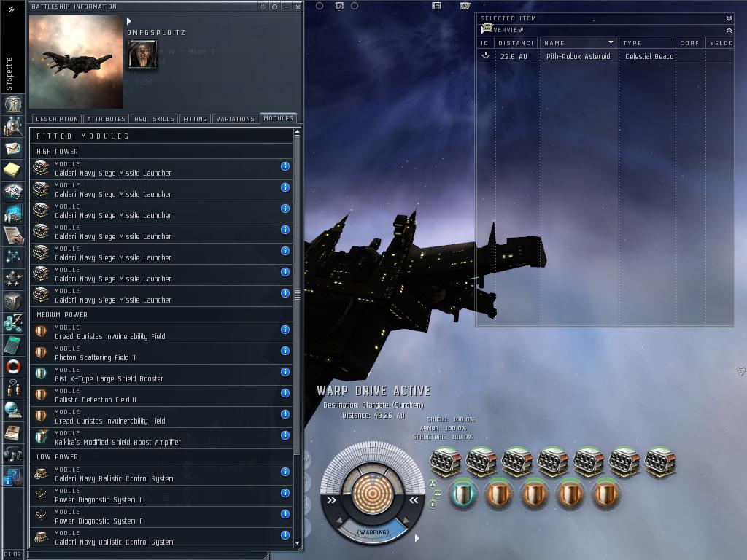
Task: Toggle the middle small round HUD button beside modules
Action: pos(437,494)
